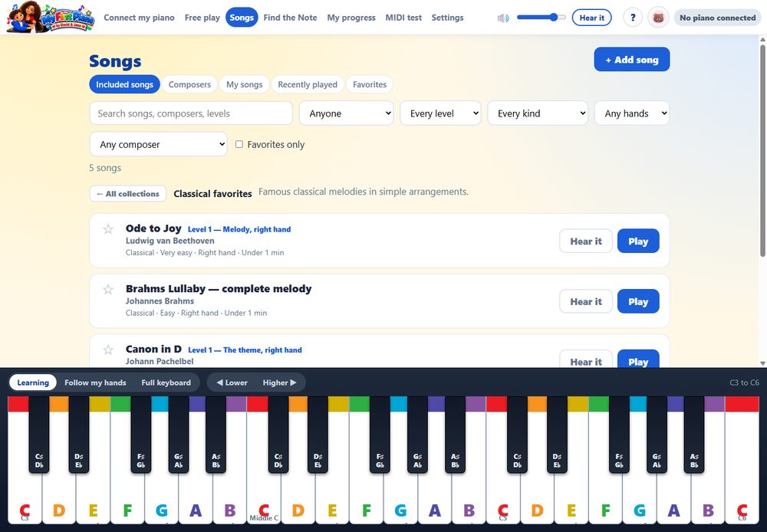Screen dimensions: 767x532
Task: Star Canon in D as favorite
Action: coord(108,350)
